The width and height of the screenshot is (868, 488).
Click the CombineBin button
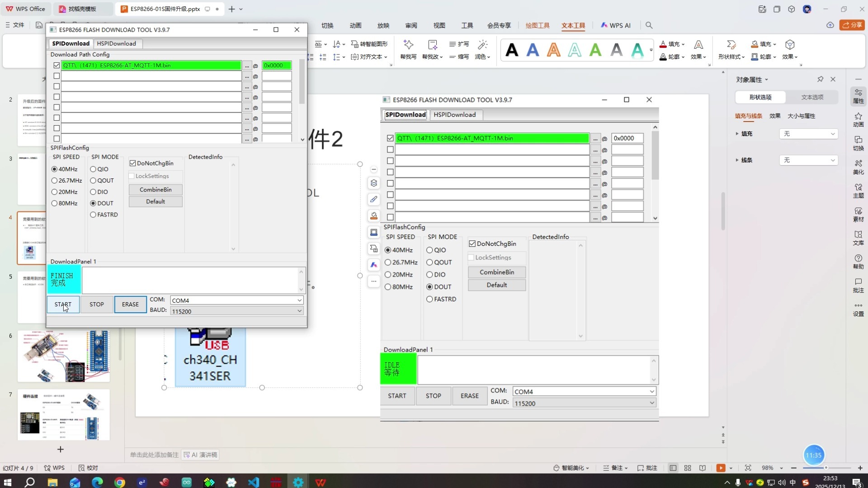(x=156, y=189)
